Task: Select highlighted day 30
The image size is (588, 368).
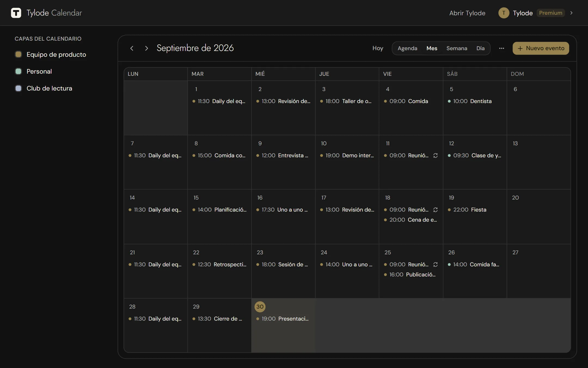Action: coord(260,307)
